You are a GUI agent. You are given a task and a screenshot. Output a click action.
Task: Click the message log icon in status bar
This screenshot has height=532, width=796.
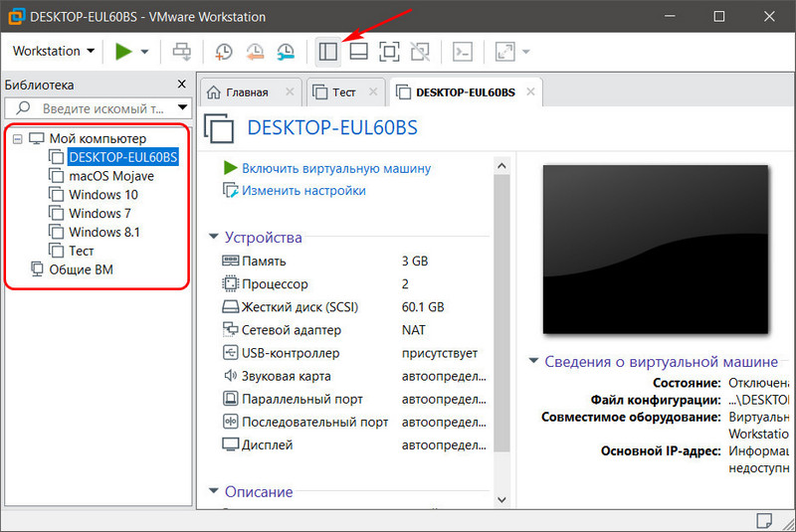pos(763,520)
